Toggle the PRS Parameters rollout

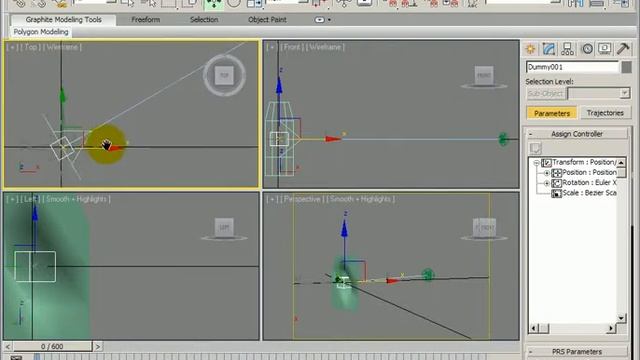coord(577,351)
